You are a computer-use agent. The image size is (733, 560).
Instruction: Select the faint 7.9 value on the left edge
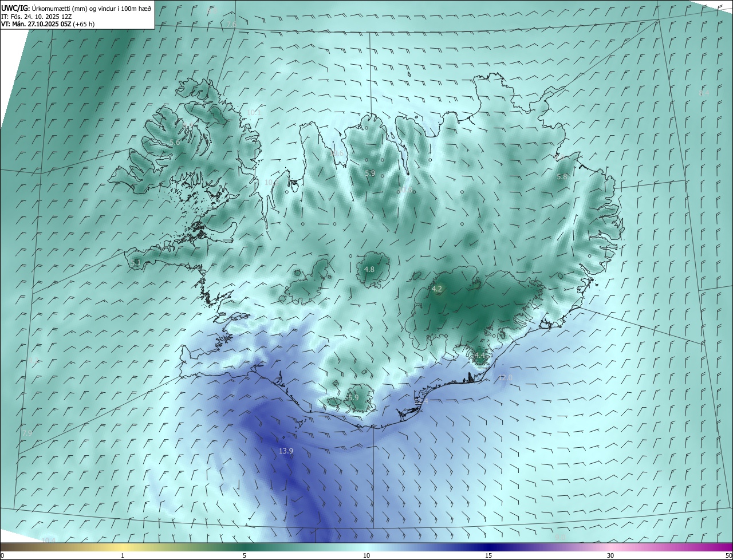(27, 433)
